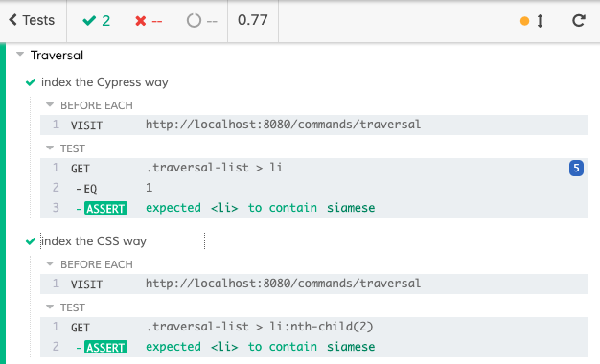Click the orange status dot

coord(524,21)
